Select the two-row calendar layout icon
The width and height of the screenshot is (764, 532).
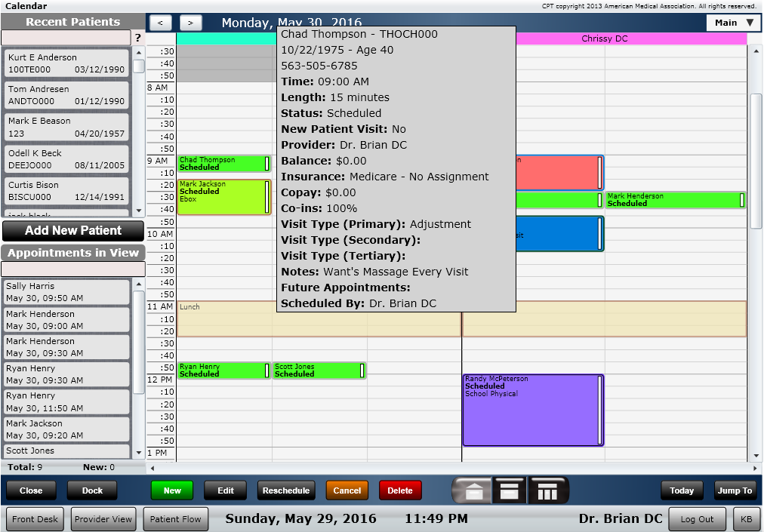pos(510,490)
